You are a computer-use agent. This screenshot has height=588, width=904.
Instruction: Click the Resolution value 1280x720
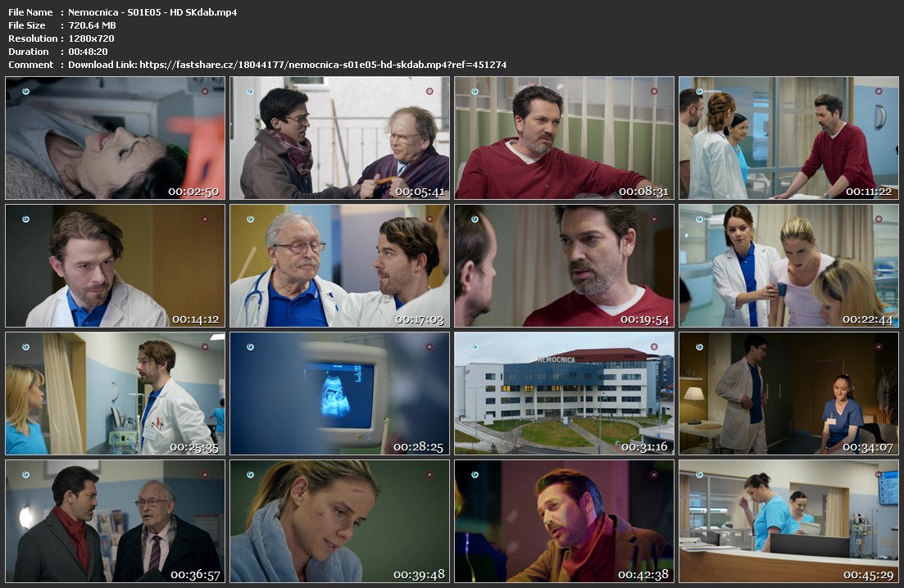[91, 38]
